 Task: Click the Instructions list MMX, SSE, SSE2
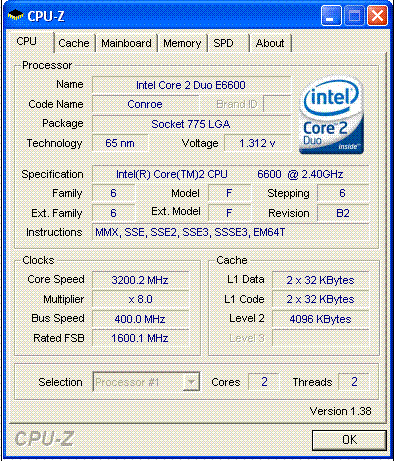[x=230, y=232]
